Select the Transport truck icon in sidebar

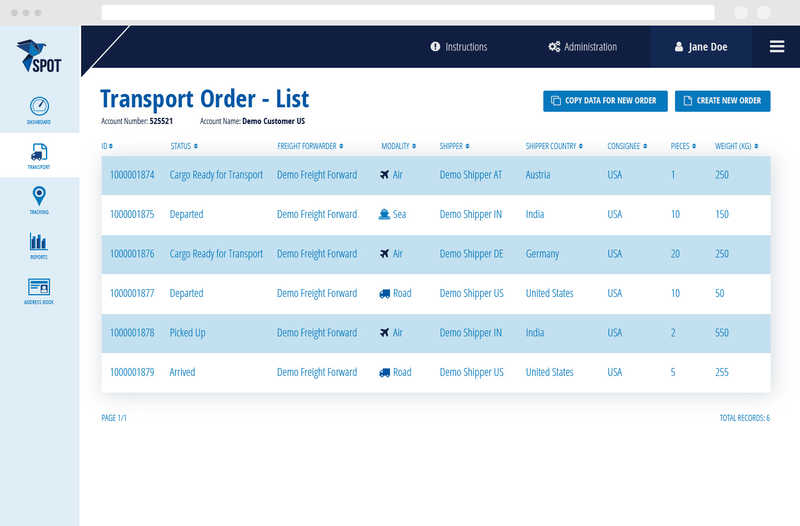(39, 153)
